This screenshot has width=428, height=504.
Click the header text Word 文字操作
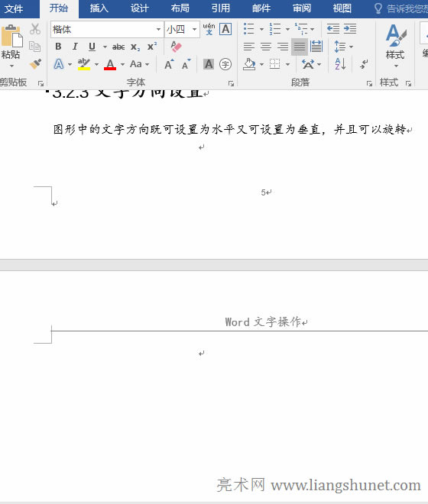[x=263, y=321]
